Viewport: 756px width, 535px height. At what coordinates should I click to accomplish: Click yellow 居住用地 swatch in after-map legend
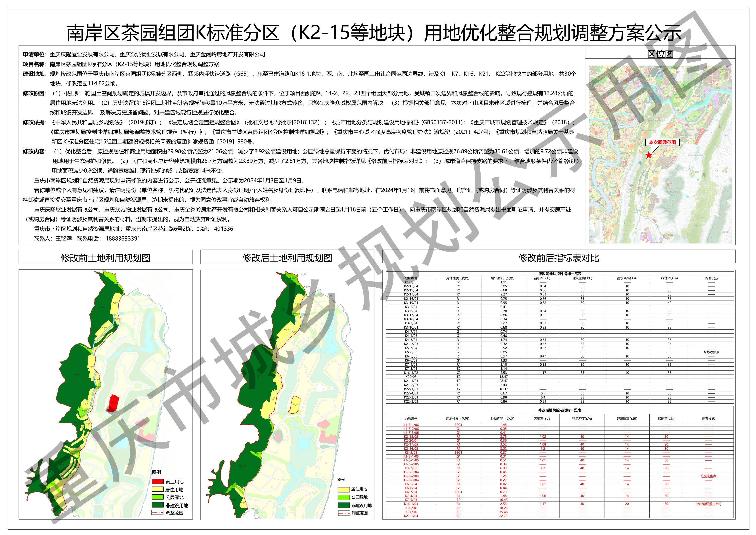coord(344,489)
